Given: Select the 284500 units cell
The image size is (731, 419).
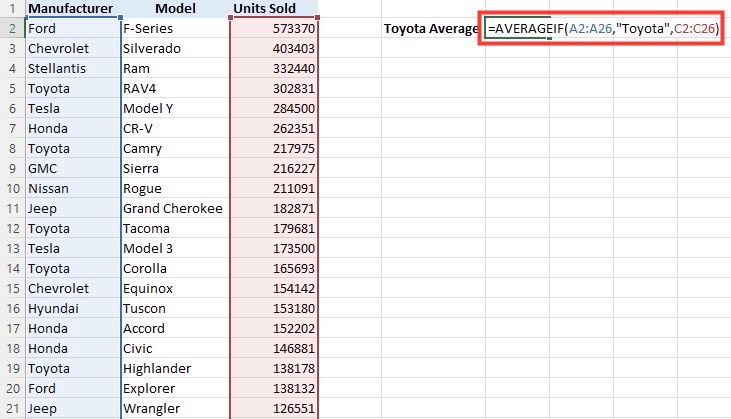Looking at the screenshot, I should click(x=275, y=109).
